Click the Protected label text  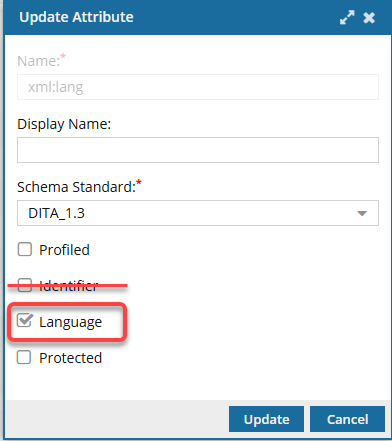click(71, 358)
